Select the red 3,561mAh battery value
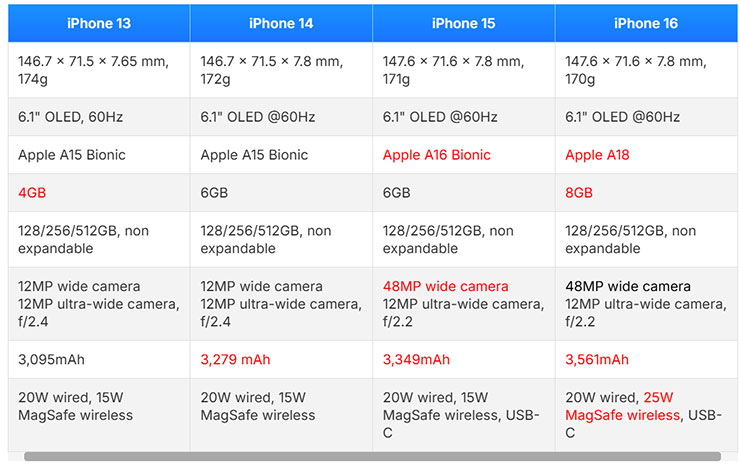This screenshot has width=740, height=467. tap(597, 359)
